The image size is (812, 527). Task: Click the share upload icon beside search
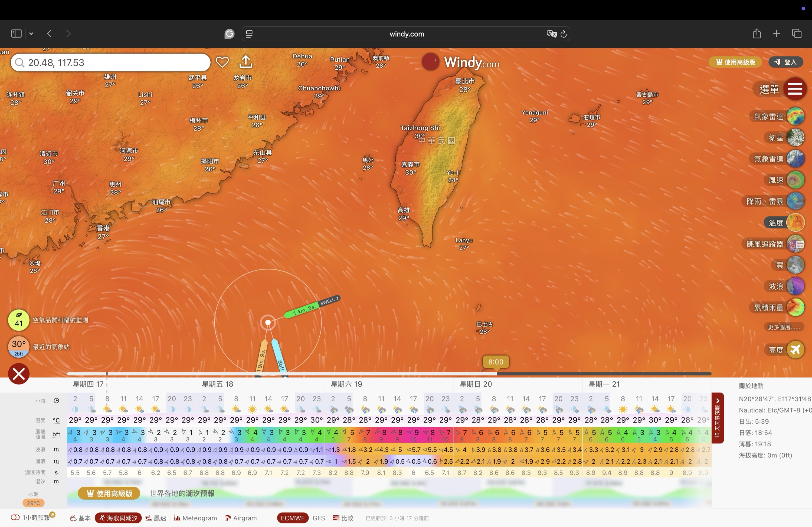[246, 62]
